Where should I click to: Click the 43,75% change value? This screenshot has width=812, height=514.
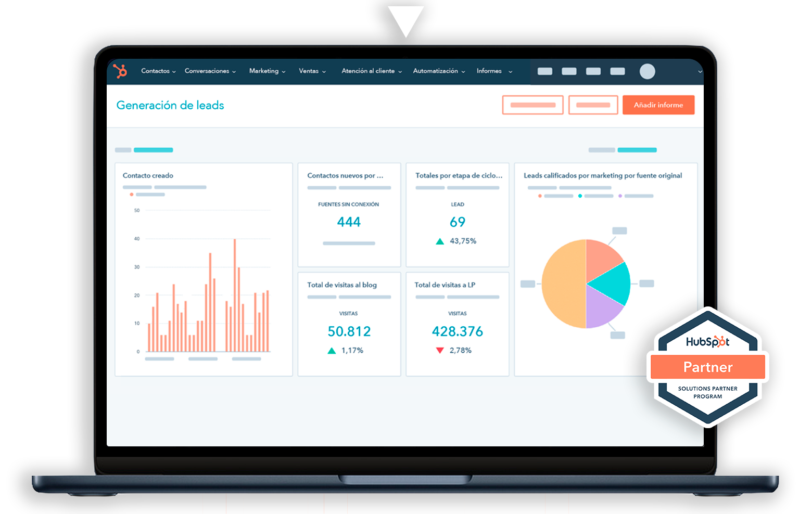point(463,241)
